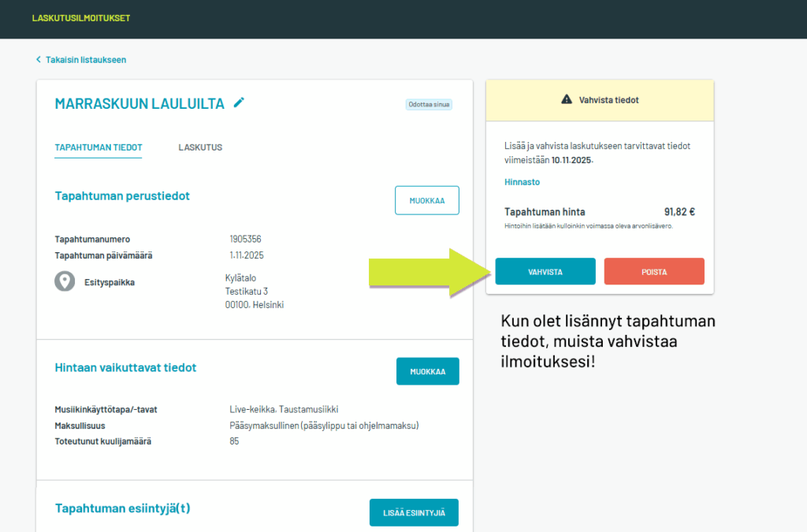The width and height of the screenshot is (807, 532).
Task: Switch to the Tapahtuman tiedot tab
Action: tap(98, 147)
